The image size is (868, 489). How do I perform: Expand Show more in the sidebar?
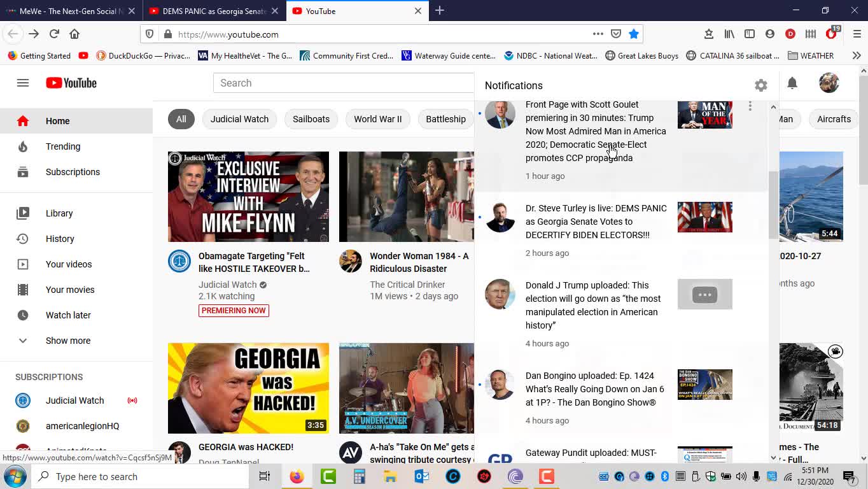pos(76,341)
